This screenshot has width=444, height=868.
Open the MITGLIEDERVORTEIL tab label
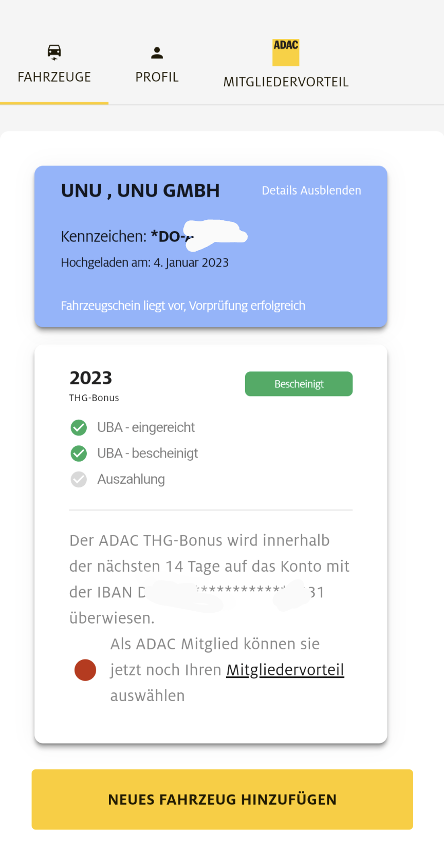tap(286, 82)
